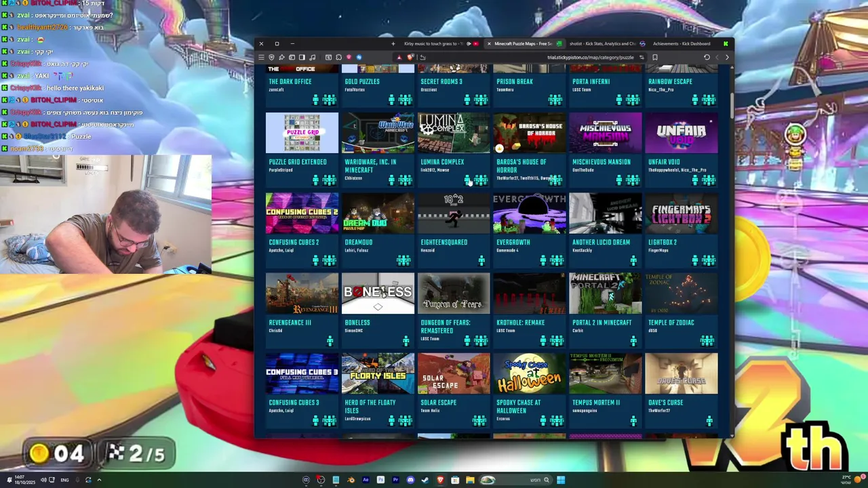Bookmark this page with the bookmark icon
868x488 pixels.
654,57
